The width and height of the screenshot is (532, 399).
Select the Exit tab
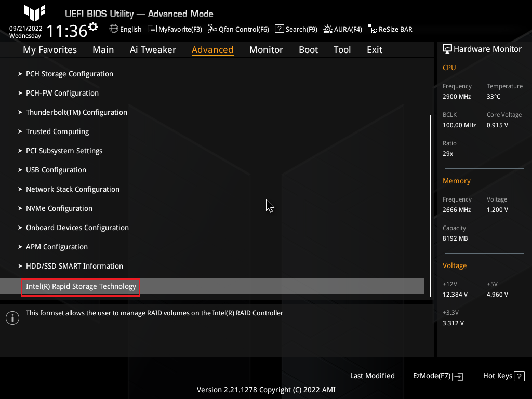point(375,50)
